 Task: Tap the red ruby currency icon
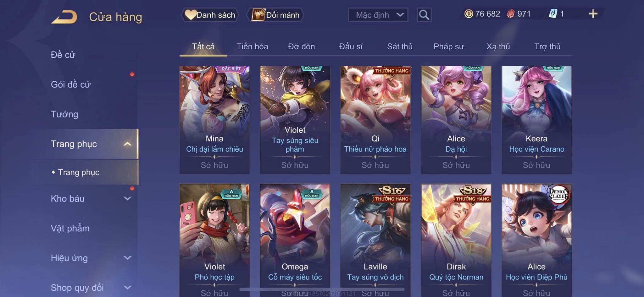point(511,14)
